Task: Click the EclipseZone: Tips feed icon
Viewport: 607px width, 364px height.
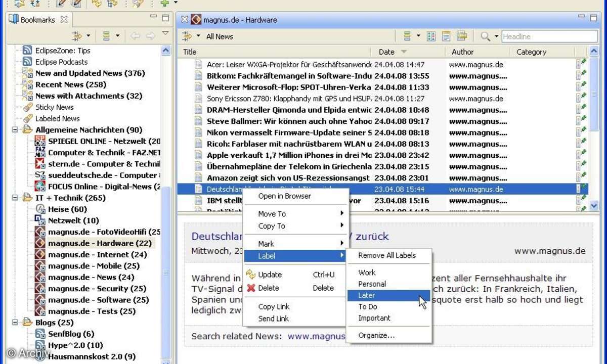Action: (27, 51)
